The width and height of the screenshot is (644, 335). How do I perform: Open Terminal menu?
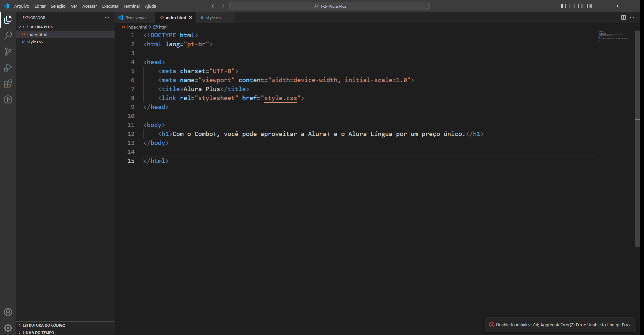coord(132,6)
